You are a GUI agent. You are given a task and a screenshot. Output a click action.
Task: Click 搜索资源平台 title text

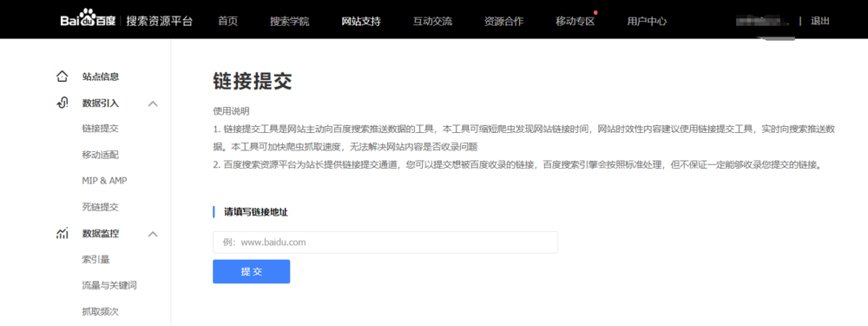(x=160, y=22)
